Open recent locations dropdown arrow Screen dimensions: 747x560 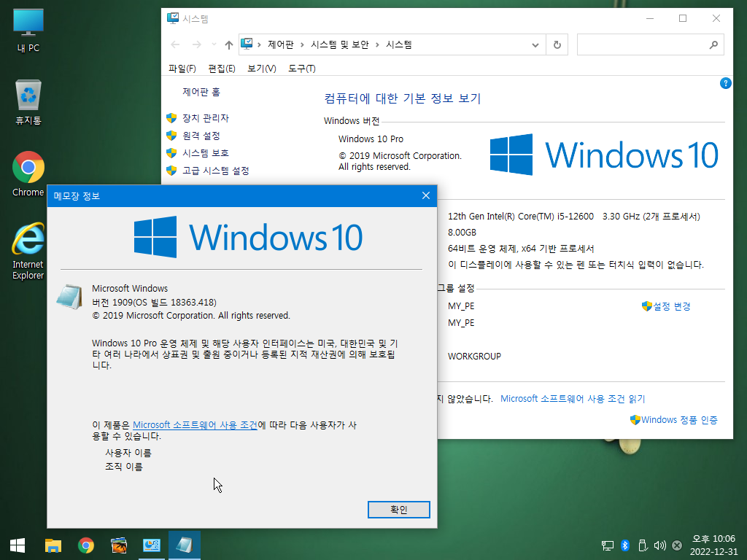coord(214,44)
